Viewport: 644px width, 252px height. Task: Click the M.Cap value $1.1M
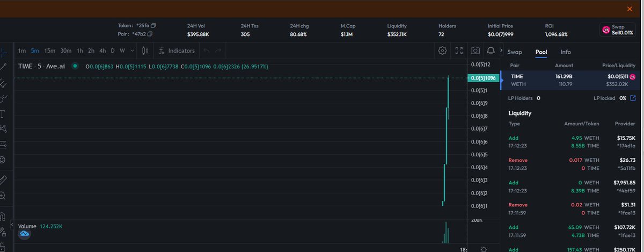[347, 34]
